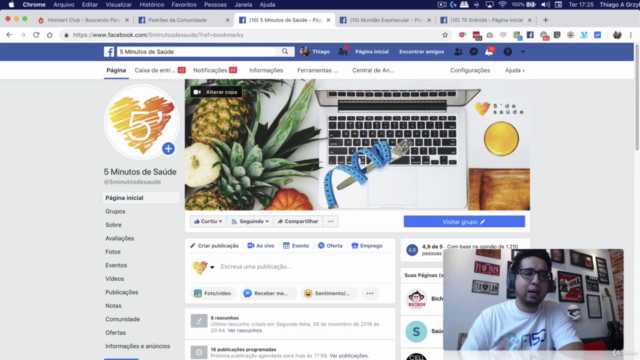Open the Apple menu
The height and width of the screenshot is (360, 640).
(11, 4)
